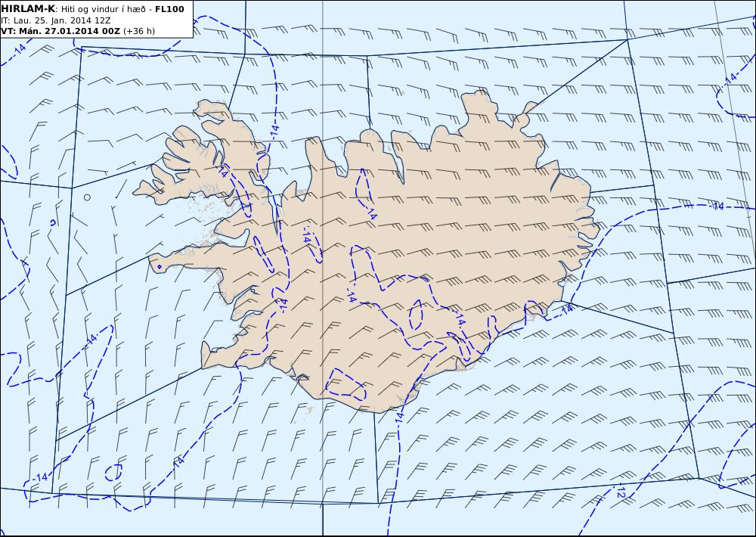The height and width of the screenshot is (537, 756).
Task: Click the 'VT: Mán. 27.01.2014 00Z' valid time
Action: tap(60, 31)
